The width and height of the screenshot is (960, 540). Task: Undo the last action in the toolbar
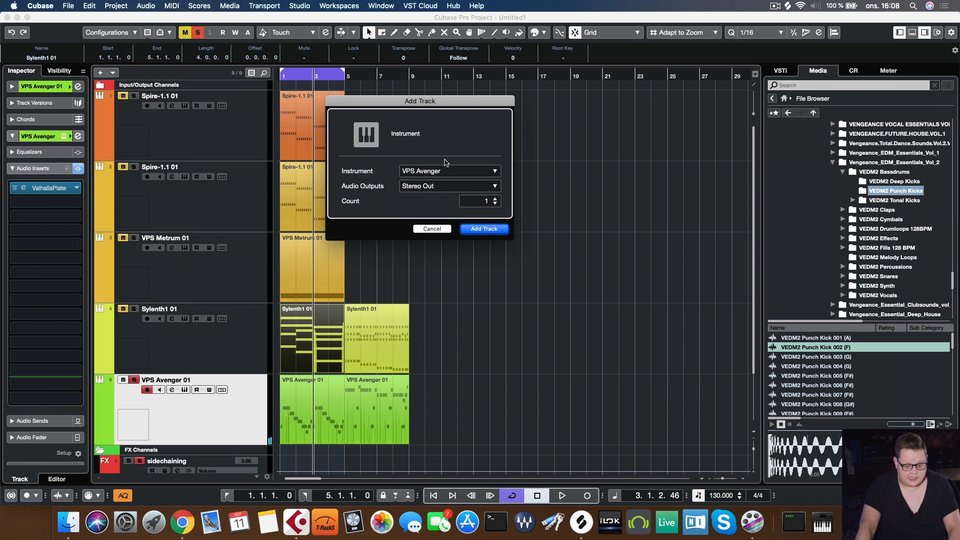point(11,32)
